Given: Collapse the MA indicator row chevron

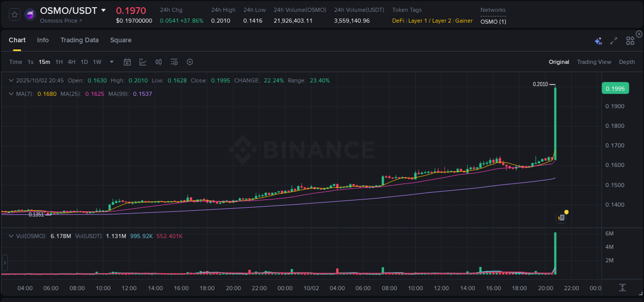Looking at the screenshot, I should point(11,94).
